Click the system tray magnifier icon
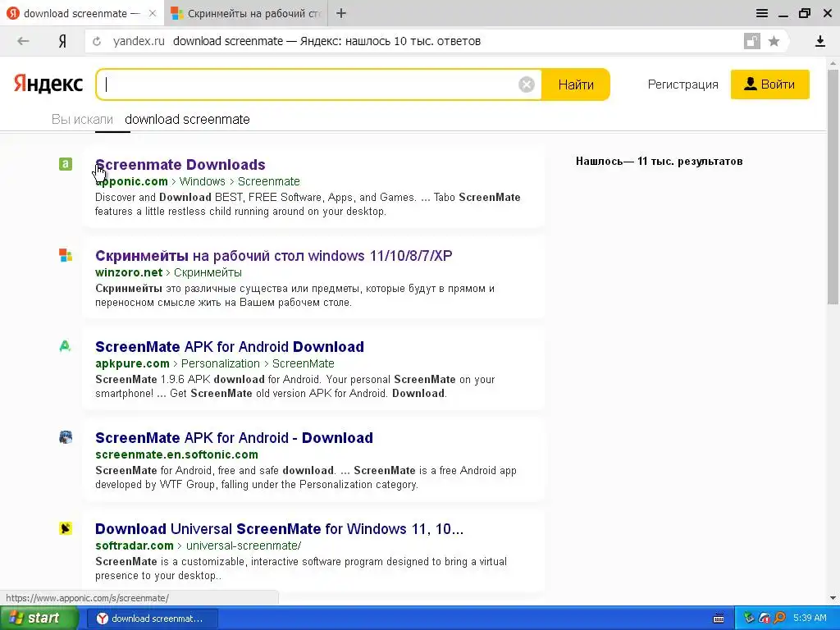The height and width of the screenshot is (630, 840). point(779,619)
